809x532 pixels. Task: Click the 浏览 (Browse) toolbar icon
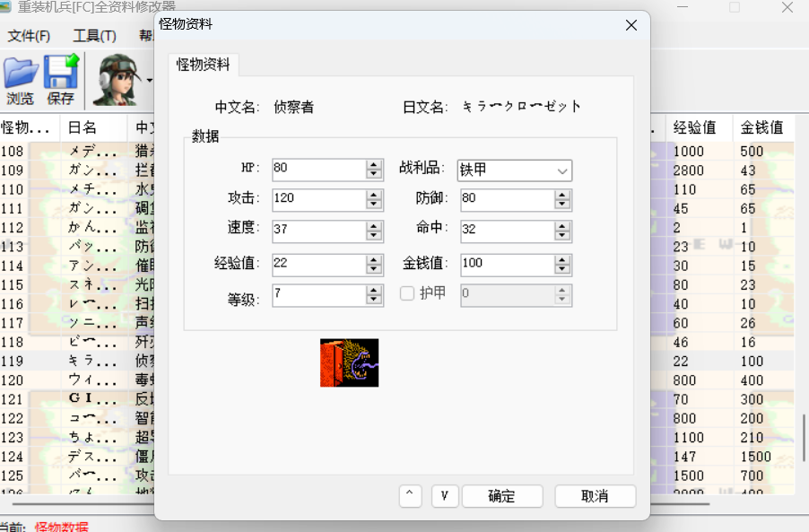pos(20,78)
